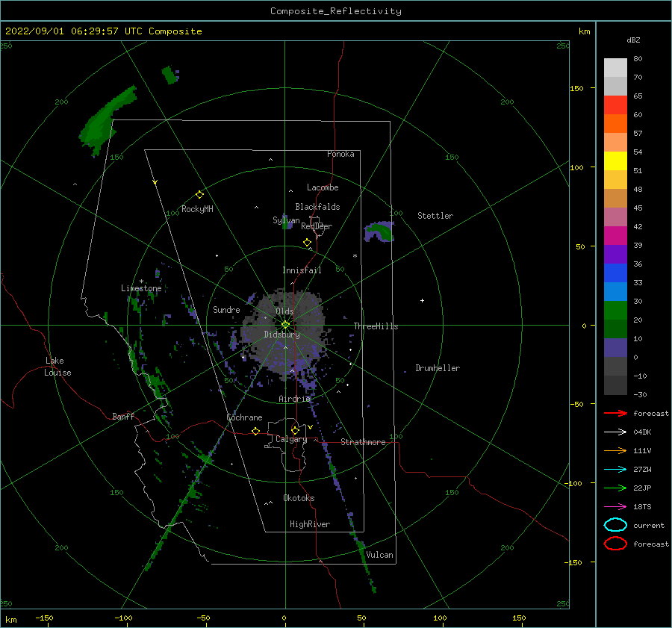This screenshot has width=672, height=628.
Task: Click the Limestone label
Action: point(141,288)
